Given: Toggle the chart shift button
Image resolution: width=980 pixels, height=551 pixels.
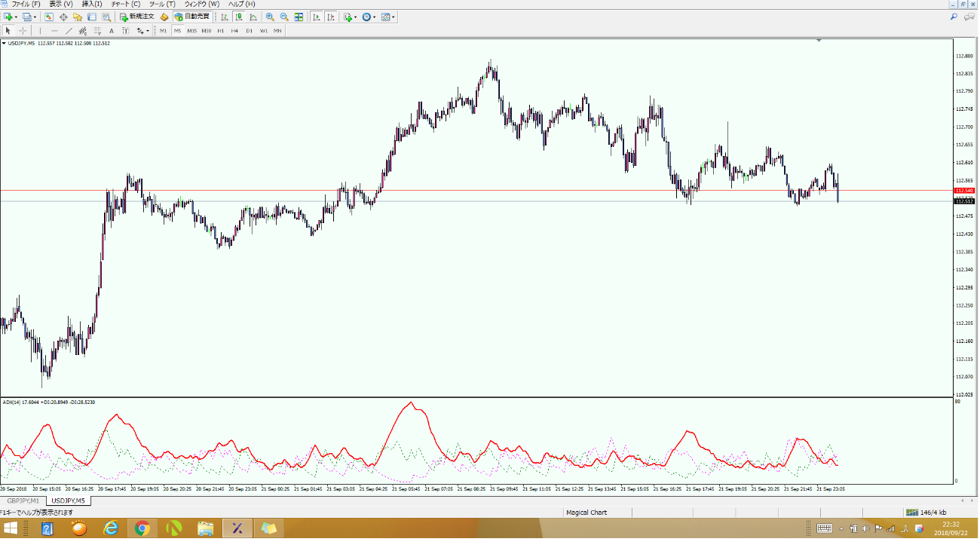Looking at the screenshot, I should (331, 17).
